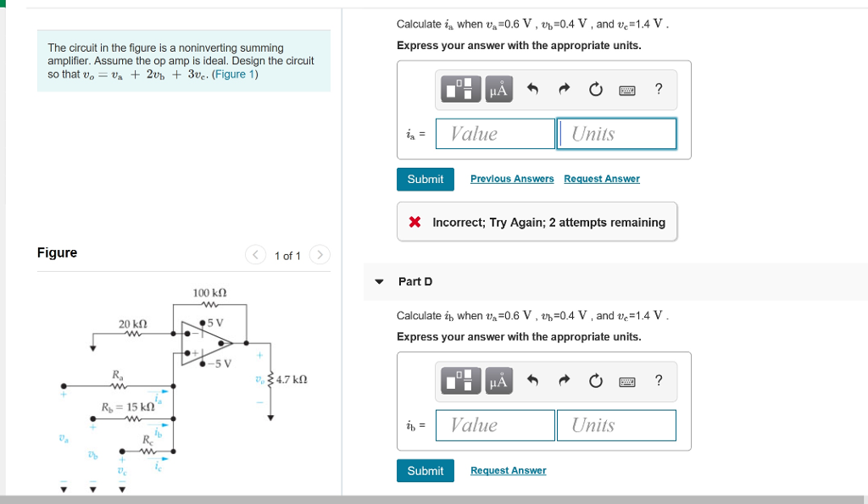Click the undo arrow icon for the ia answer
The width and height of the screenshot is (868, 504).
532,88
